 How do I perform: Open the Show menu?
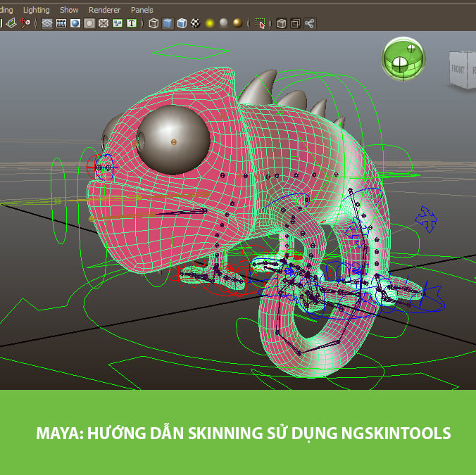(x=69, y=10)
